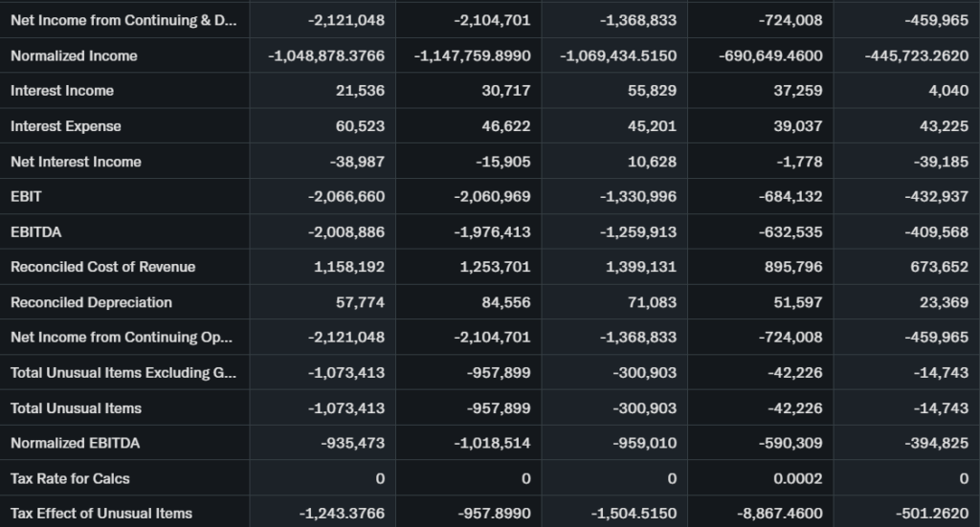Select the Reconciled Depreciation row label
The image size is (980, 527).
[91, 302]
